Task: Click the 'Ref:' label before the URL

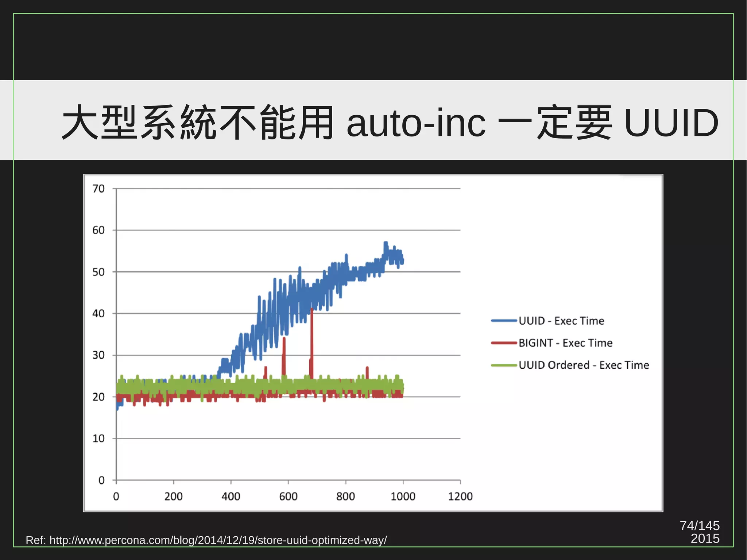Action: click(36, 540)
